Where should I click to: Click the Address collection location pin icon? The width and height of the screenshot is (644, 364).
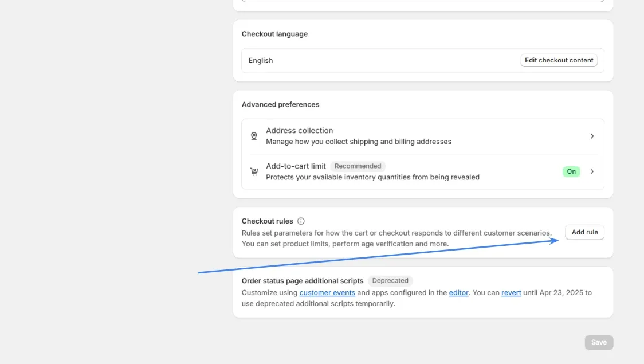(254, 136)
